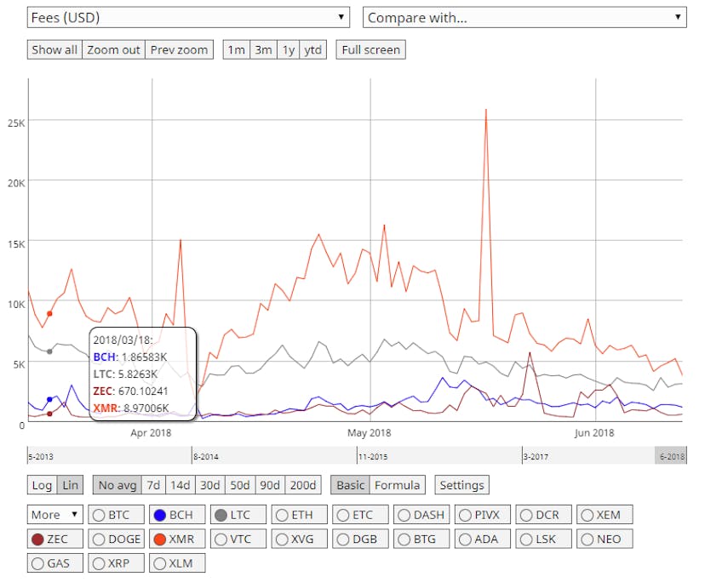Apply the 7d moving average
Screen dimensions: 705x588
[152, 485]
